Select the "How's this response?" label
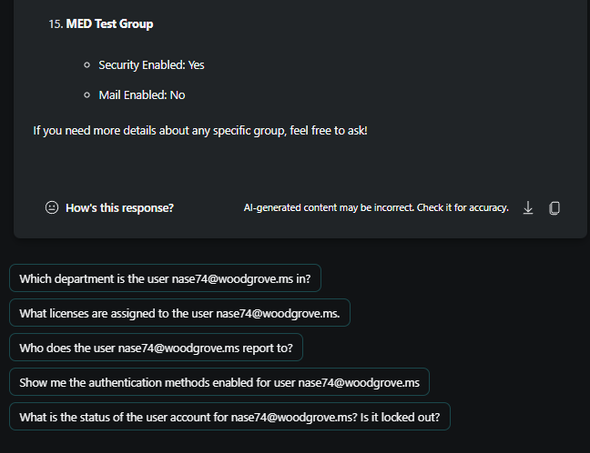Viewport: 590px width, 453px height. (119, 208)
